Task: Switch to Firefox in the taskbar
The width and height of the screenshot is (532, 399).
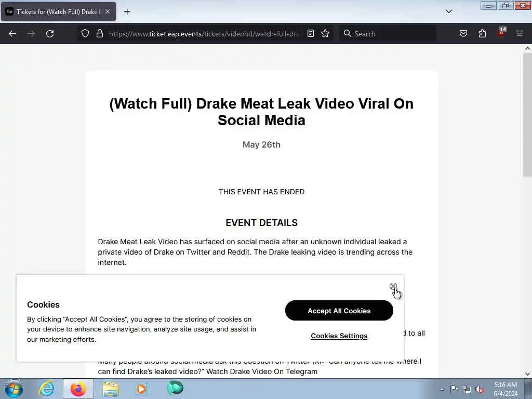Action: coord(78,389)
